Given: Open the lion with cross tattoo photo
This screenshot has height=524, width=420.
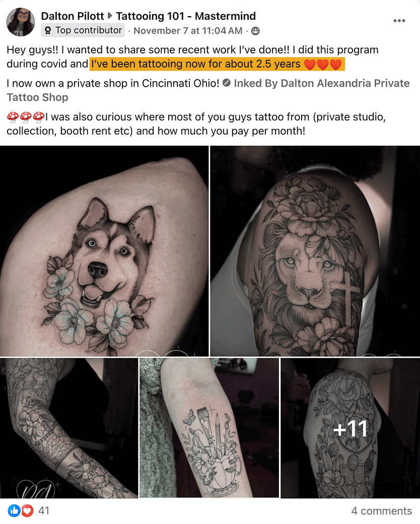Looking at the screenshot, I should tap(315, 251).
